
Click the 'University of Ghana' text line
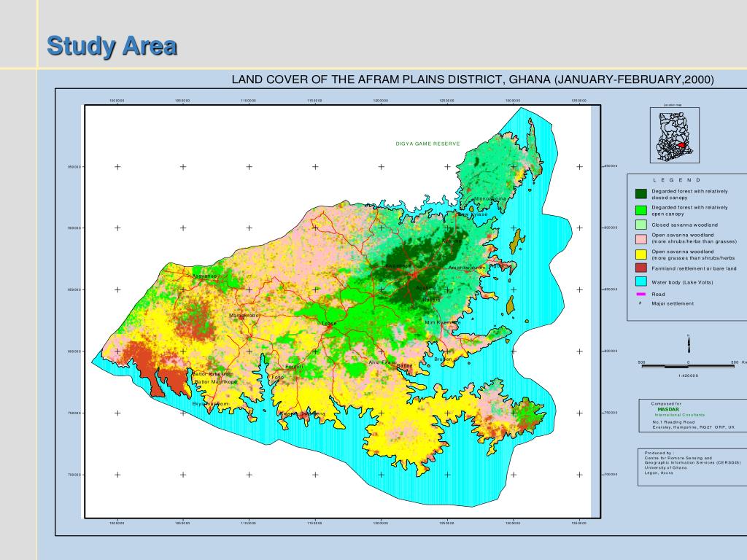pos(665,467)
